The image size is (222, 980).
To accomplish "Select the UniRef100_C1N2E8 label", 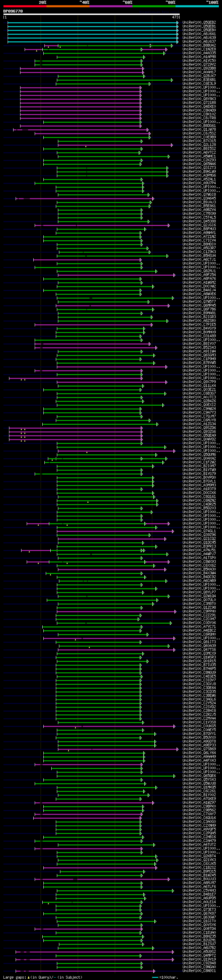I will click(199, 49).
